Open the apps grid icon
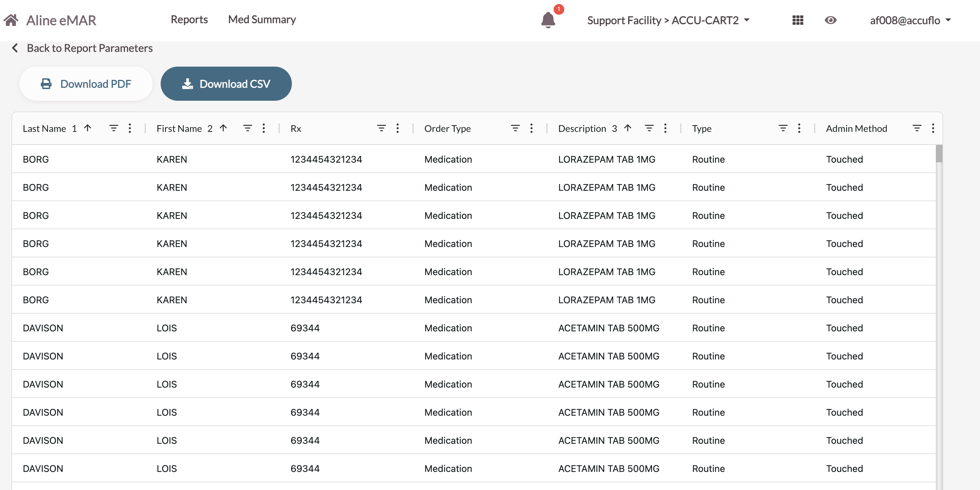This screenshot has height=490, width=980. click(797, 20)
